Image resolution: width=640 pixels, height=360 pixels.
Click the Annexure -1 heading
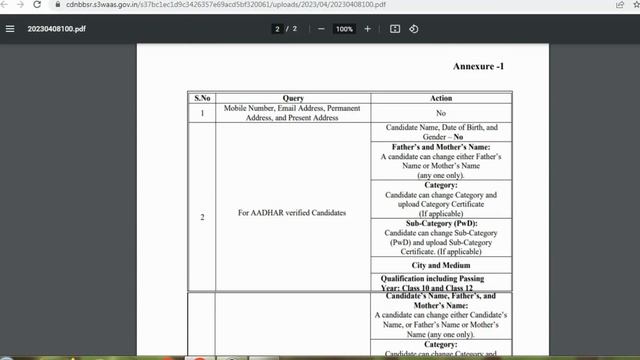[x=478, y=66]
